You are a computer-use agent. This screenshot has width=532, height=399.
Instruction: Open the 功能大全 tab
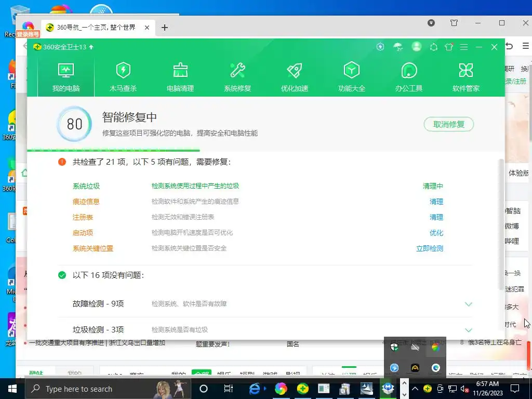coord(352,77)
